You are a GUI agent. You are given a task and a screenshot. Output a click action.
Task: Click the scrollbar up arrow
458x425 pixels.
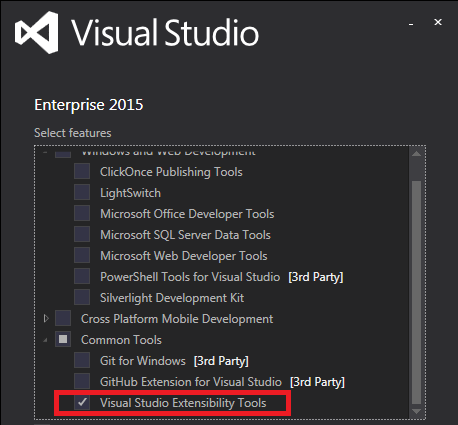[416, 154]
